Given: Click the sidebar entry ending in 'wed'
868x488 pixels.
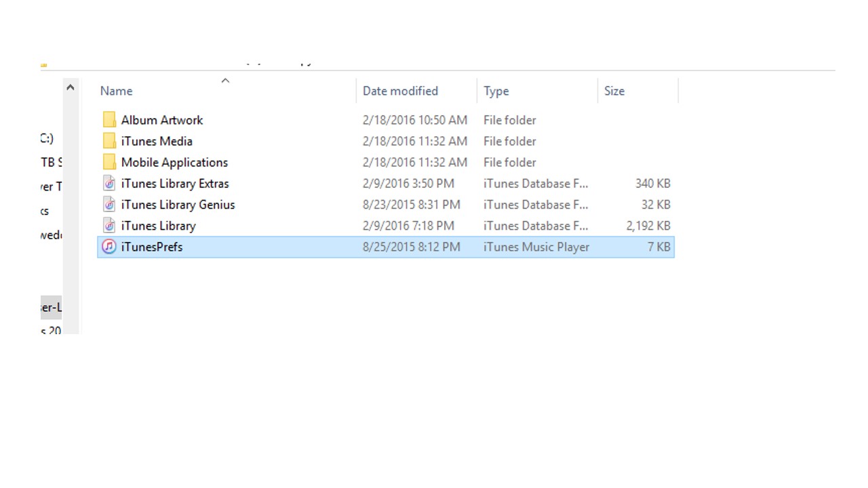Looking at the screenshot, I should [50, 235].
